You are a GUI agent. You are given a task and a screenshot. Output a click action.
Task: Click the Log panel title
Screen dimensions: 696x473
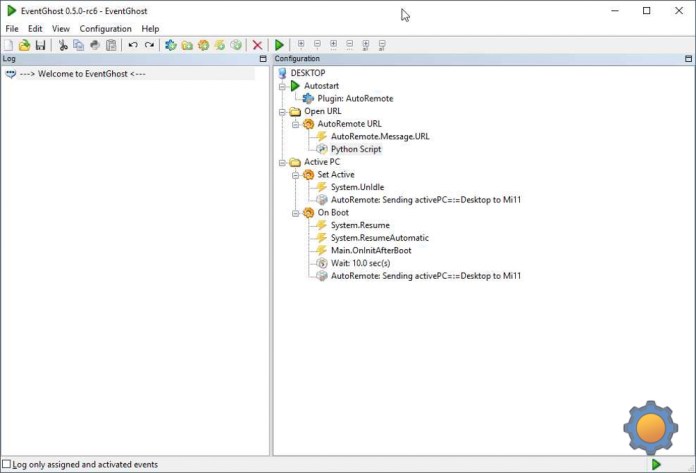tap(9, 59)
